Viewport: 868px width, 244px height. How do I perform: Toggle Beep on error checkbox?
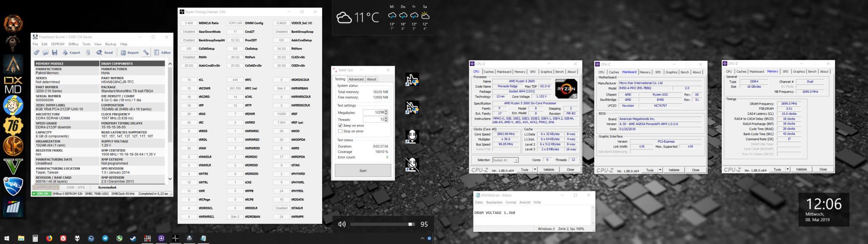(340, 125)
